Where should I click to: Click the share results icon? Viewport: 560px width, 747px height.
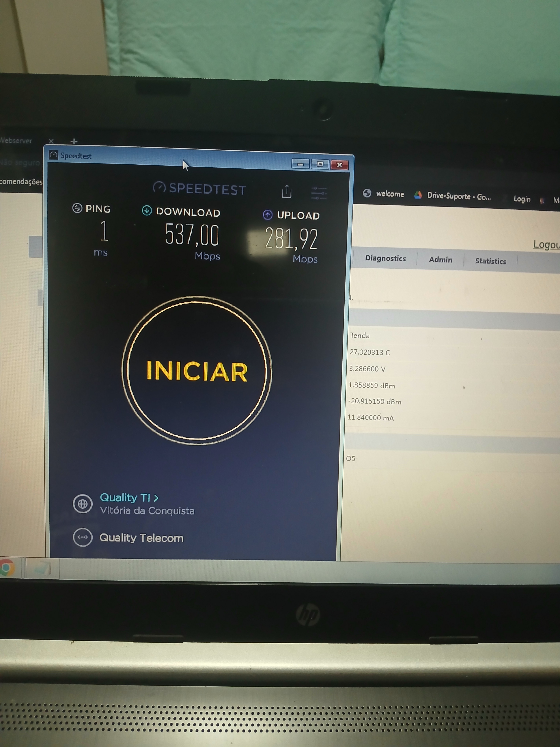tap(287, 191)
